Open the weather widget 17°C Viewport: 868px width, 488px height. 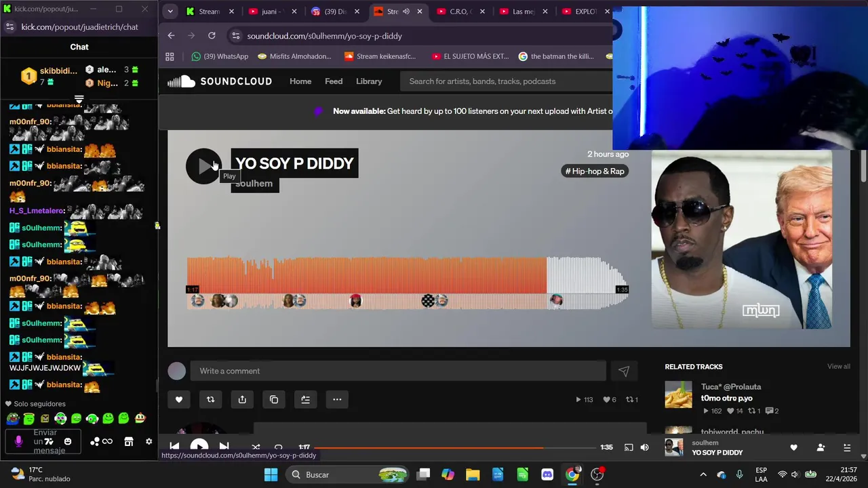(41, 474)
